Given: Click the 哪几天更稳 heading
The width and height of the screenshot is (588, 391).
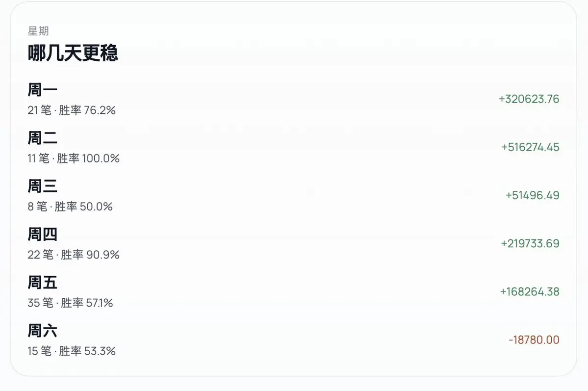Looking at the screenshot, I should [73, 53].
